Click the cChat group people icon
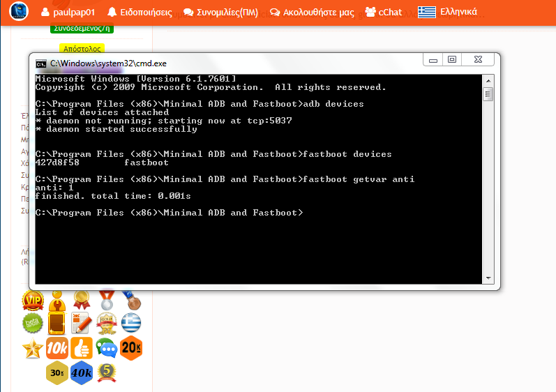The image size is (556, 392). pos(370,12)
